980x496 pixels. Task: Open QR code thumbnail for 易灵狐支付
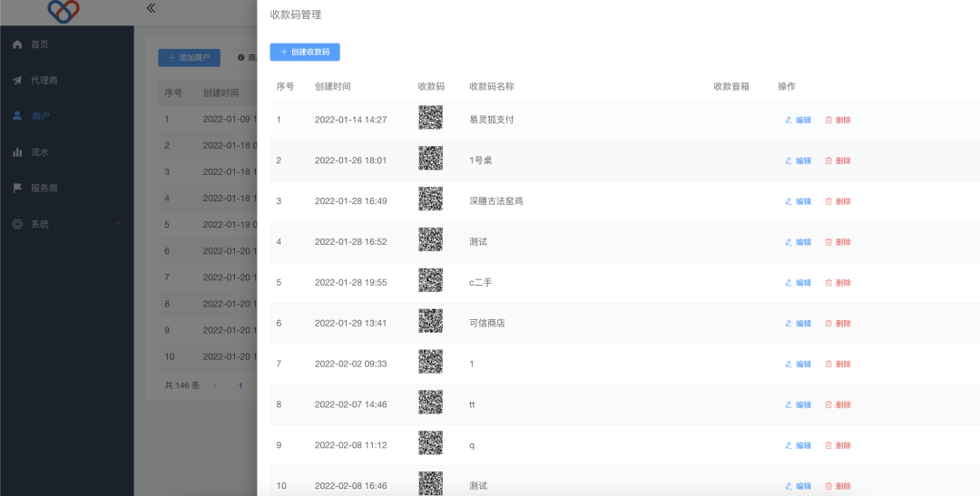[431, 118]
